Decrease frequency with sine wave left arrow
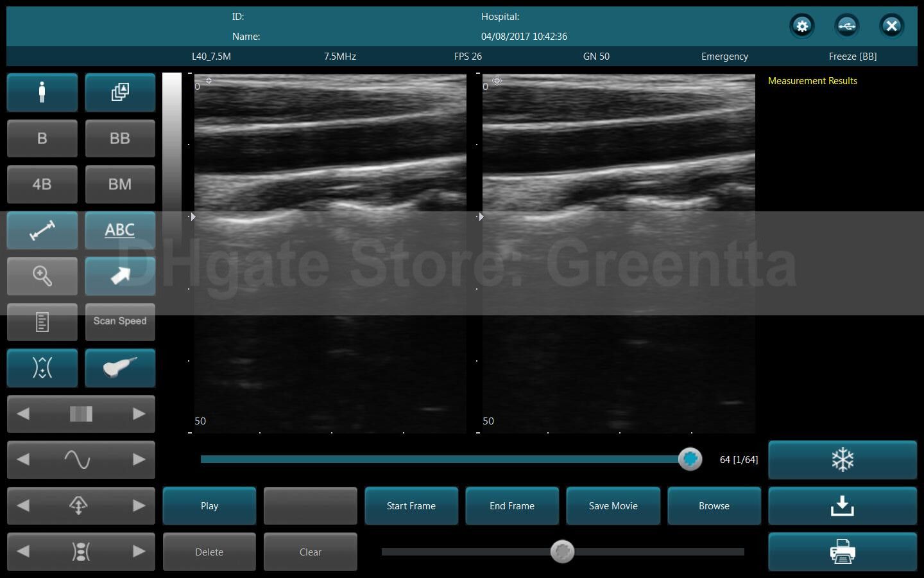924x578 pixels. (x=23, y=460)
